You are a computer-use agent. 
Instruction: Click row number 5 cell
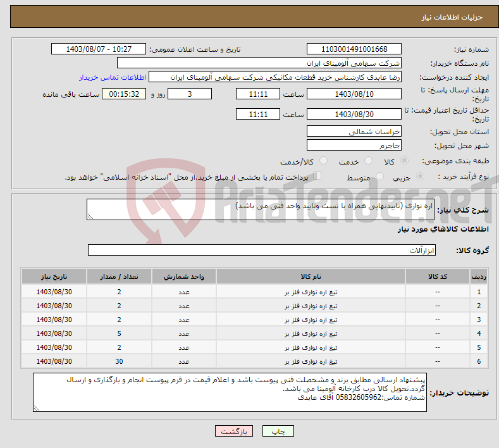(x=479, y=347)
